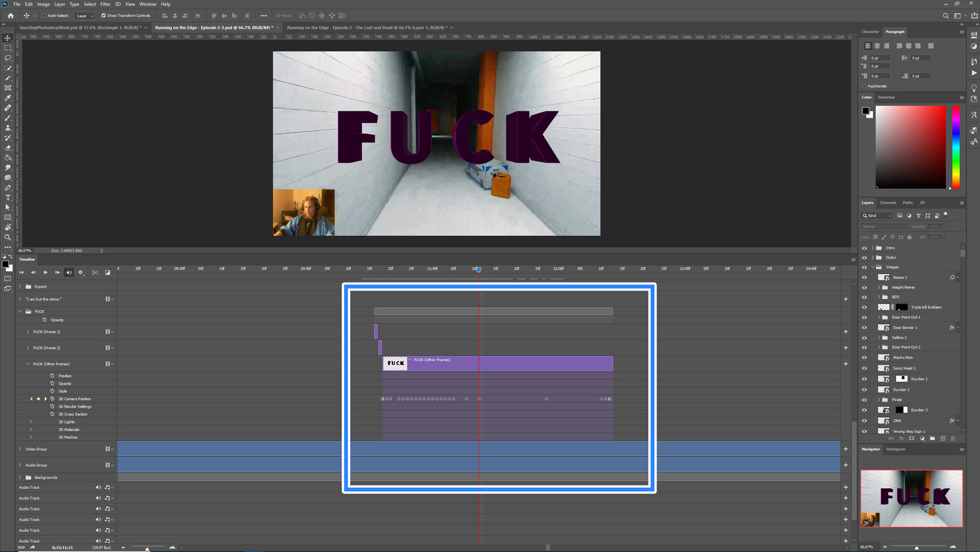
Task: Create a new layer in Layers panel
Action: tap(943, 438)
